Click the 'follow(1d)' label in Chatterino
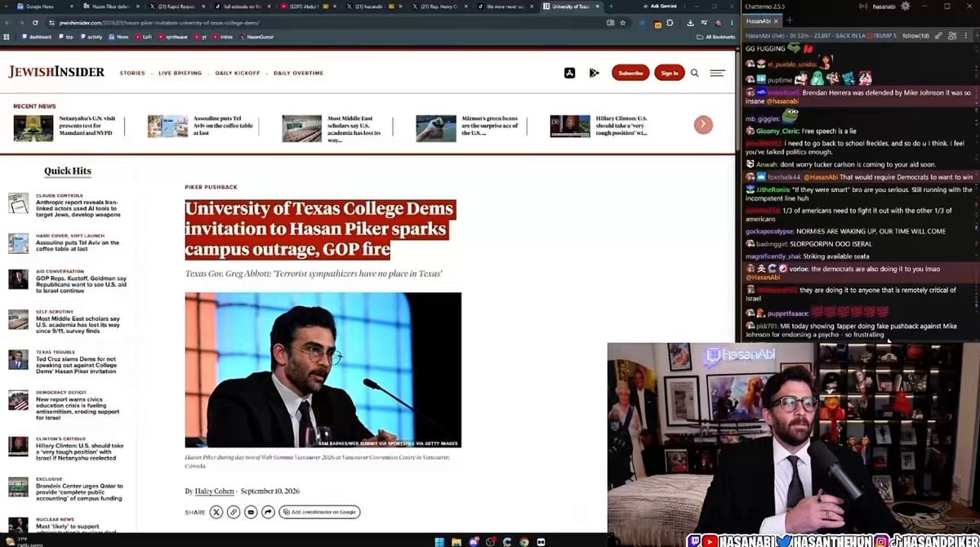The image size is (980, 547). tap(916, 36)
